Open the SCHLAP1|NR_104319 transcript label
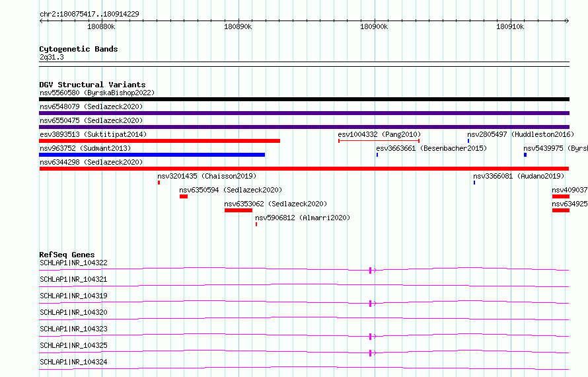This screenshot has height=377, width=588. (x=73, y=296)
